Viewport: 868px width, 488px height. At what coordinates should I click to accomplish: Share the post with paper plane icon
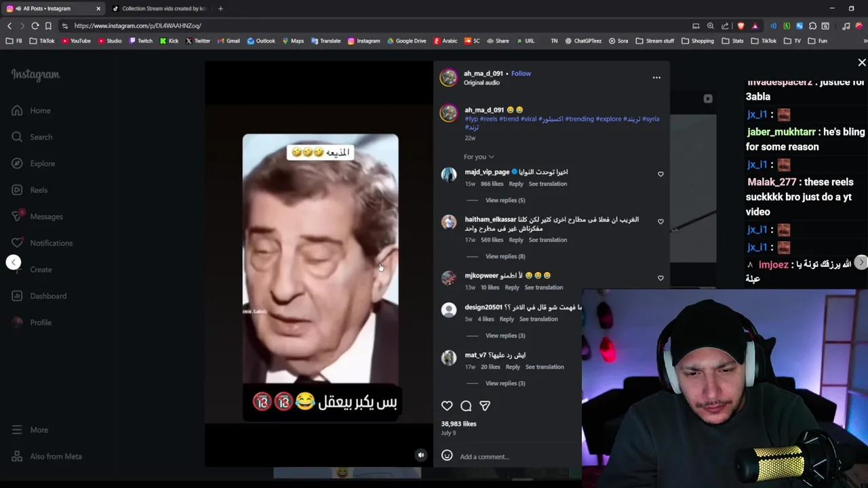click(x=485, y=405)
